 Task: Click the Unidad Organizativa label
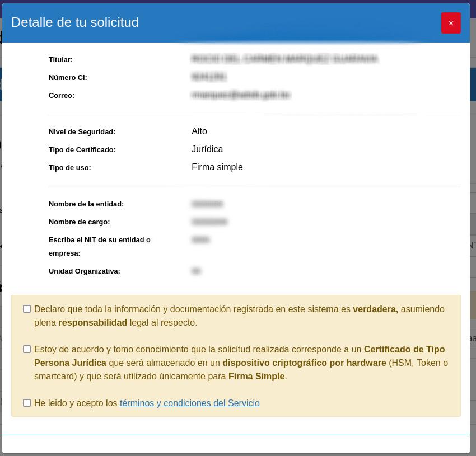(x=85, y=271)
